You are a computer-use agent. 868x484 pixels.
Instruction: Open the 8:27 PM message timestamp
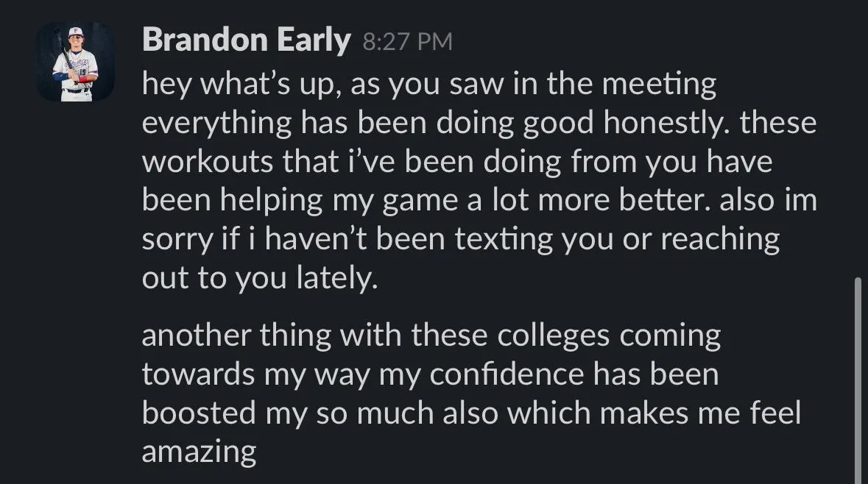click(407, 42)
